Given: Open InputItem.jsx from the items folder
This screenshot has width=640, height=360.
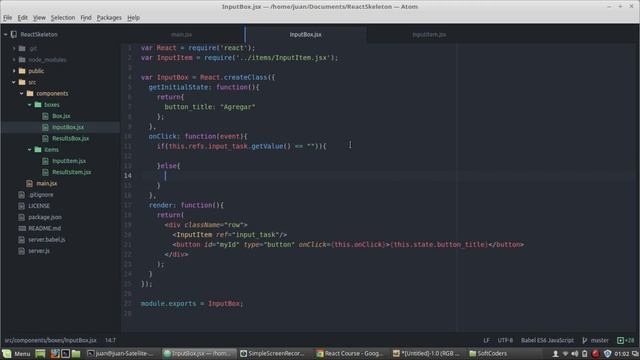Looking at the screenshot, I should coord(69,161).
